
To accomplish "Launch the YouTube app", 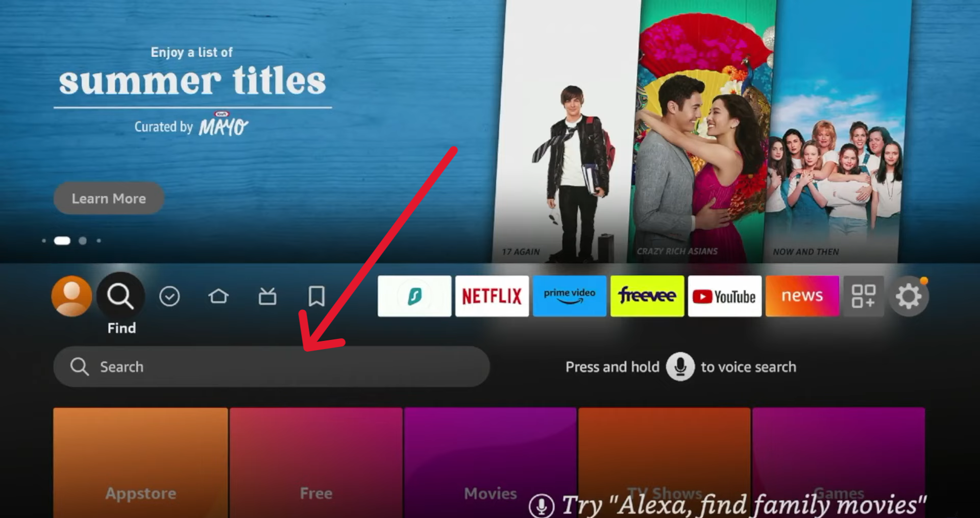I will [725, 296].
